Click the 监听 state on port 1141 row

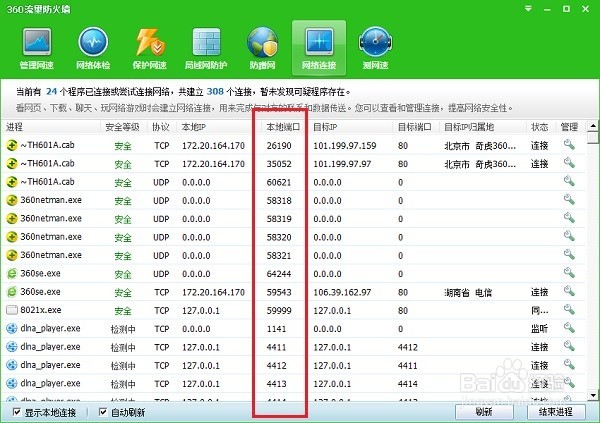coord(540,328)
